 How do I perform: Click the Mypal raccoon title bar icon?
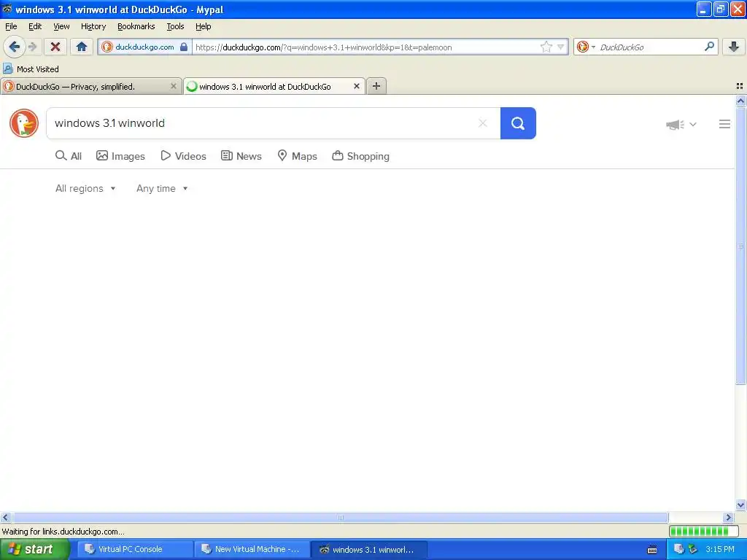(x=7, y=9)
